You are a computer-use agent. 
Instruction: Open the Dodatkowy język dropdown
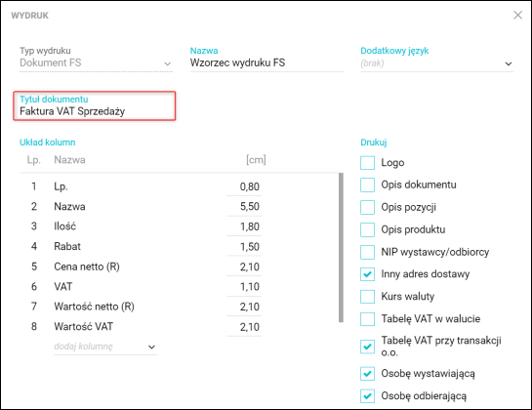(x=436, y=63)
